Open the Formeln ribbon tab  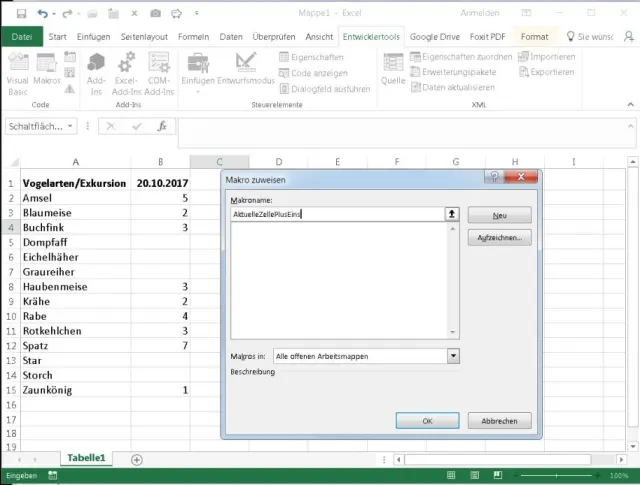(193, 37)
